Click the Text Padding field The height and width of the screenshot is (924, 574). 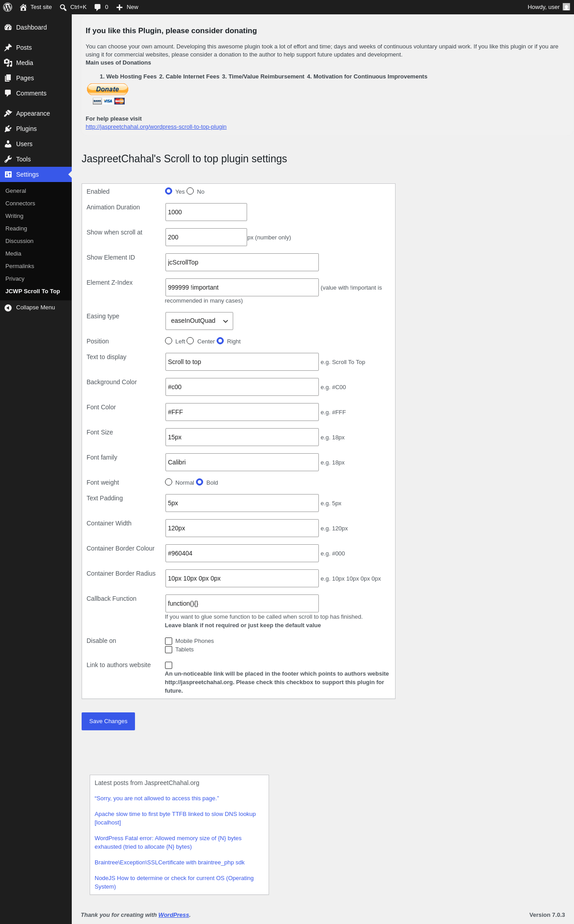[242, 503]
